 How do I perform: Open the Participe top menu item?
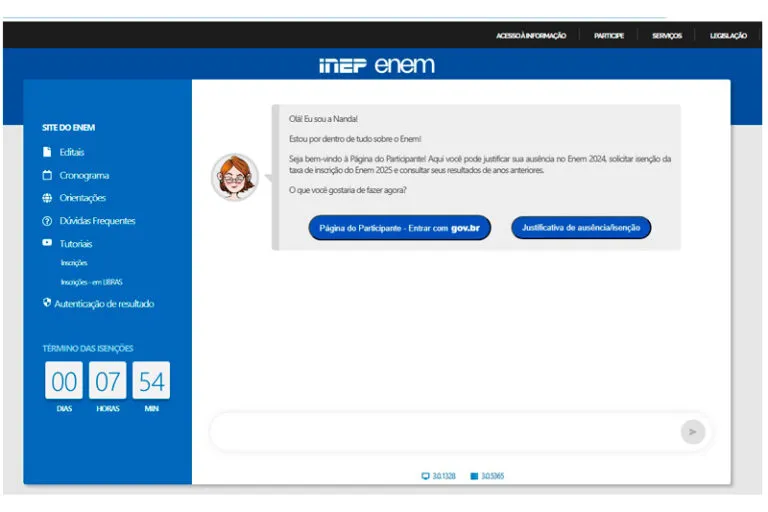click(608, 35)
